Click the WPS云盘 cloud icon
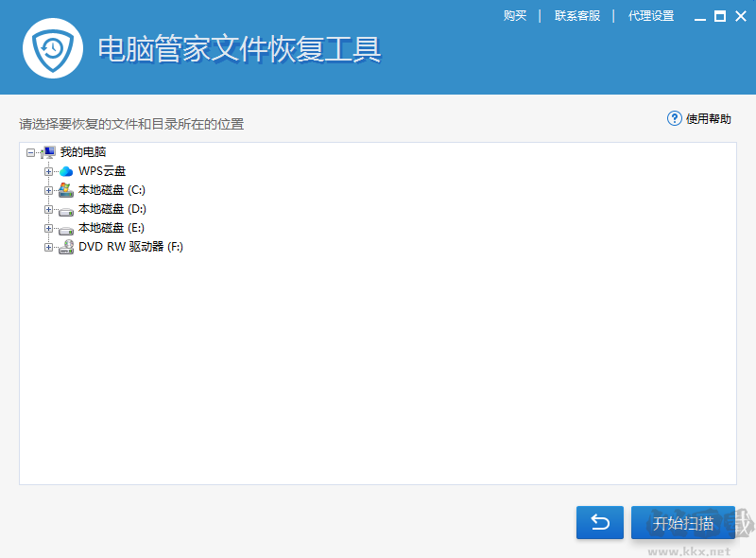 point(64,170)
